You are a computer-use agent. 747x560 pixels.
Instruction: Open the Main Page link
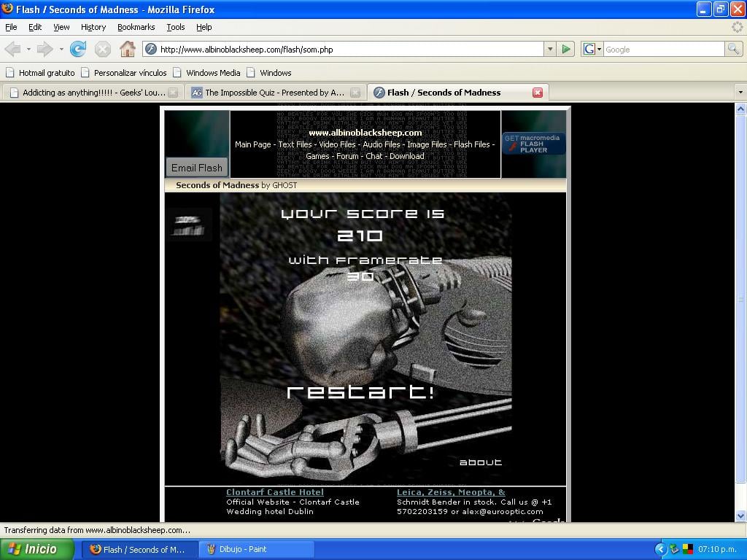[x=252, y=144]
